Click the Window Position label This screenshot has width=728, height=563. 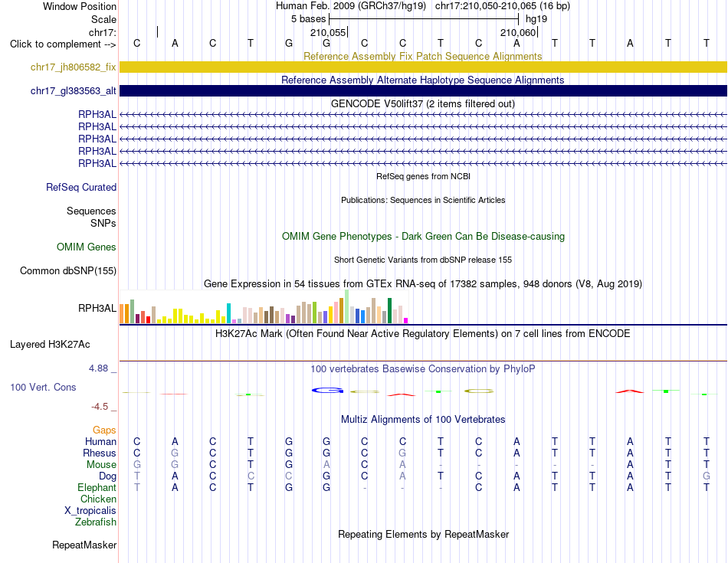(x=80, y=6)
